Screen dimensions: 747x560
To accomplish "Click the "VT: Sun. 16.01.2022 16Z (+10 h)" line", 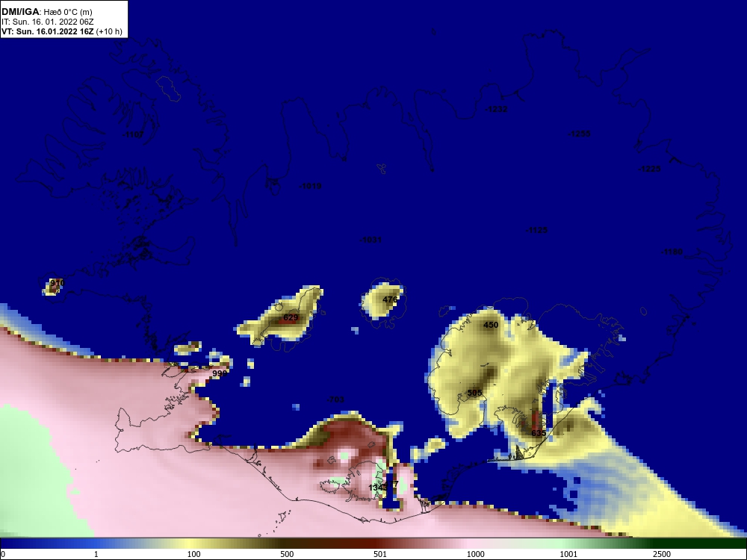I will [x=62, y=31].
